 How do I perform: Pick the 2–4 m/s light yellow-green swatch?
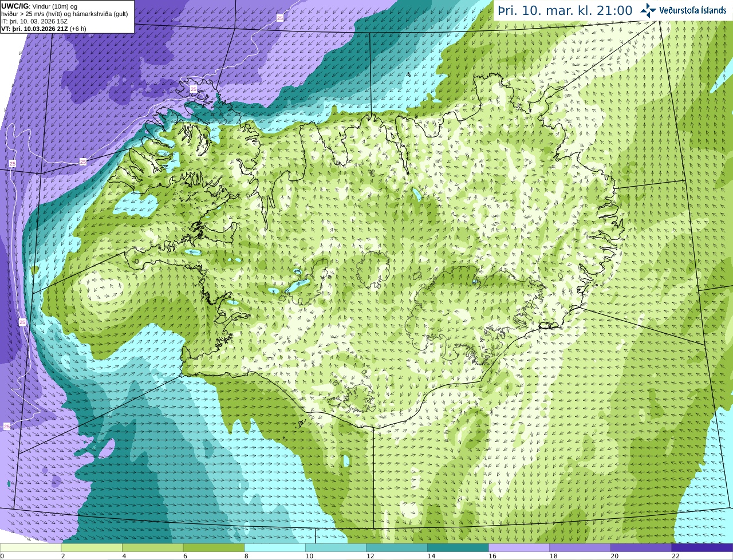(92, 547)
